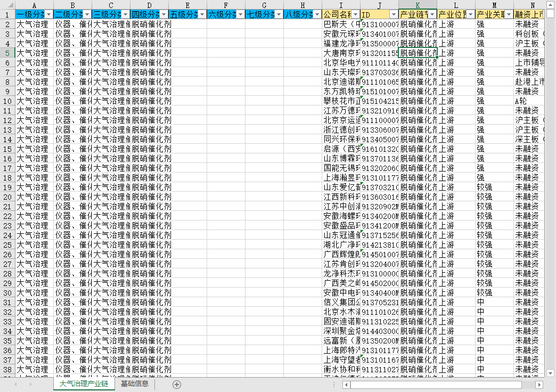Open the 八级分类 filter dropdown
Screen dimensions: 556x392
tap(317, 14)
